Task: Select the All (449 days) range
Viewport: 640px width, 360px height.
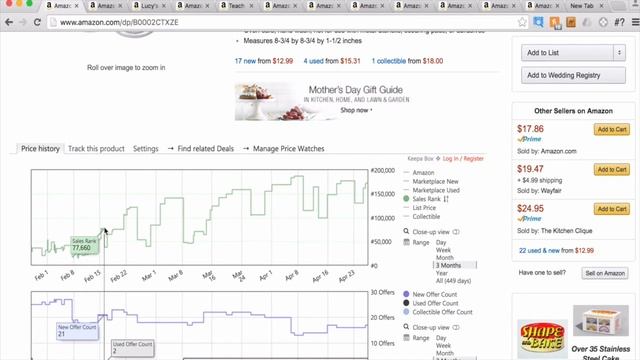Action: tap(453, 281)
